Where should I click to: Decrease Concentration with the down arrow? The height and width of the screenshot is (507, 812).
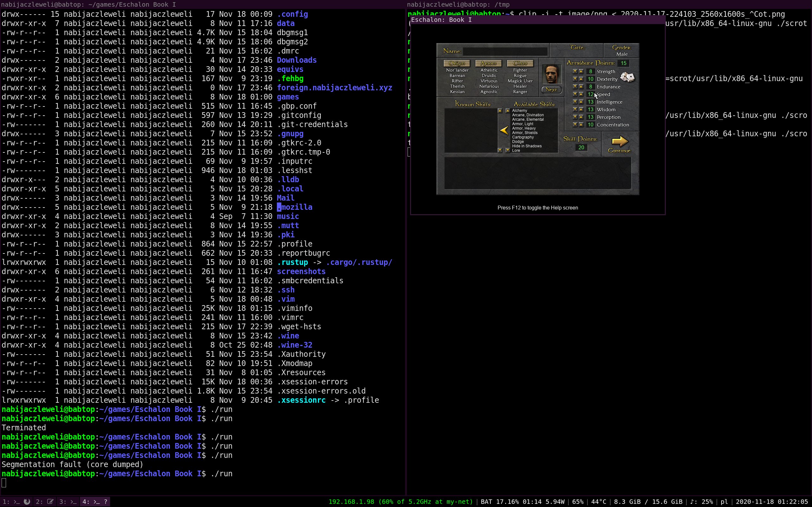[575, 125]
